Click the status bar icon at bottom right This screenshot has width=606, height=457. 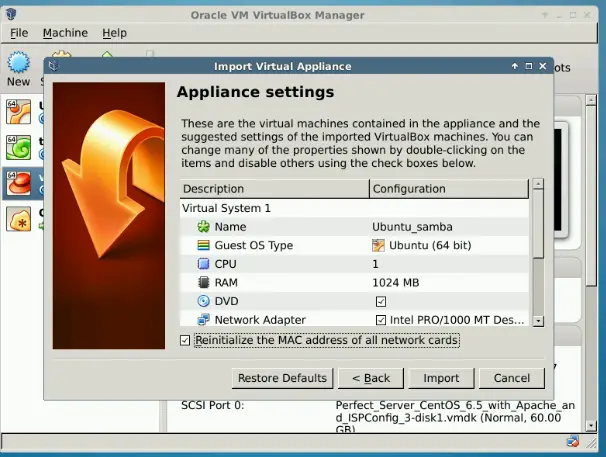point(572,442)
